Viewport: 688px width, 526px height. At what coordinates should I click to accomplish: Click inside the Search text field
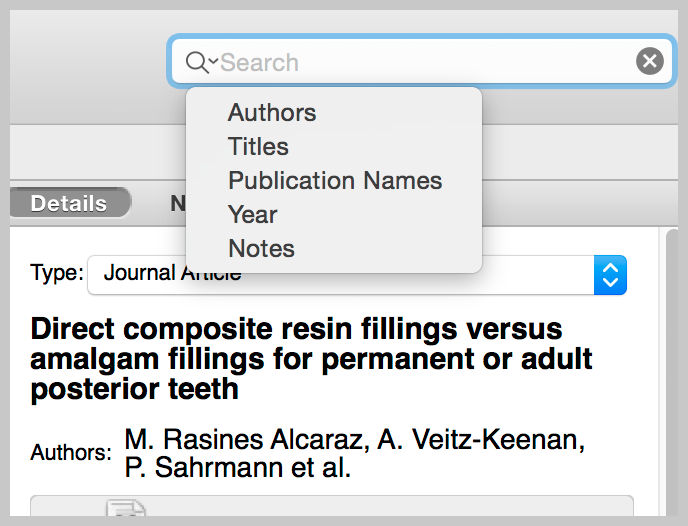[421, 61]
